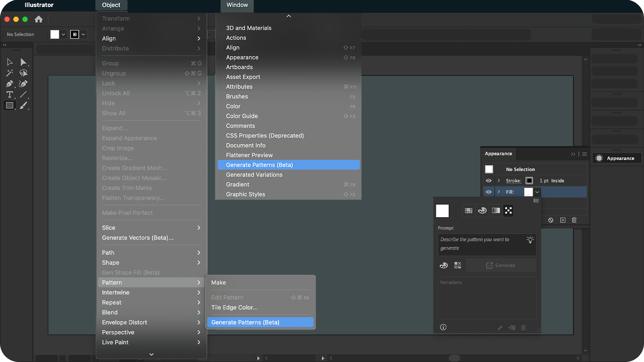The height and width of the screenshot is (362, 644).
Task: Select the Type tool
Action: point(9,95)
